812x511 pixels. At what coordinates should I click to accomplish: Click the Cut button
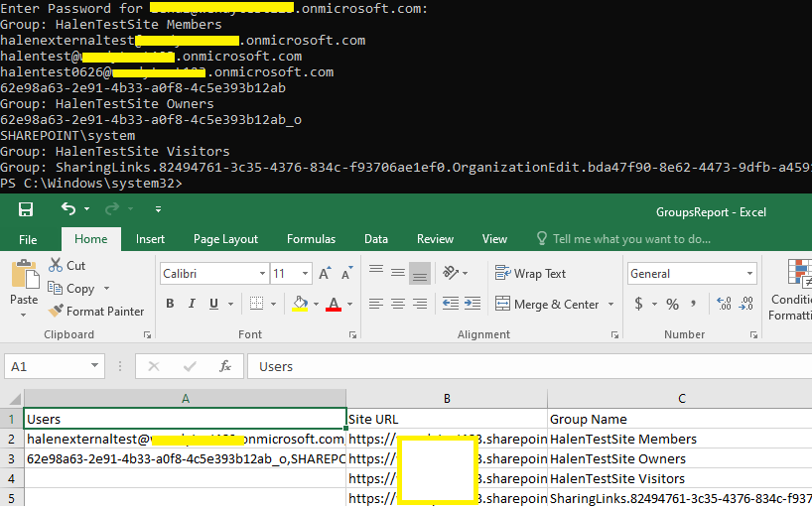pyautogui.click(x=67, y=266)
